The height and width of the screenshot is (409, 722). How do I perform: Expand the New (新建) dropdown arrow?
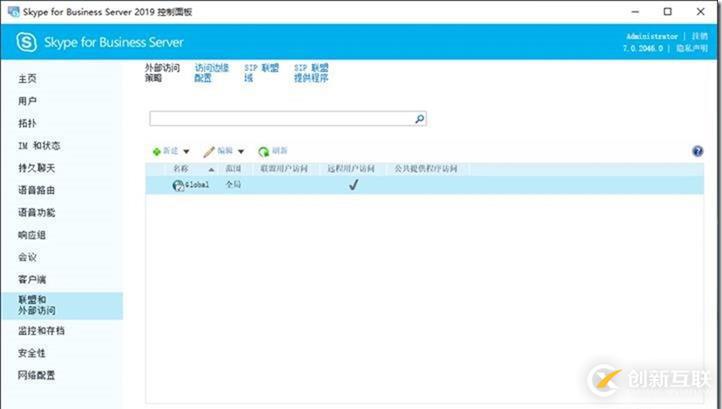point(186,152)
